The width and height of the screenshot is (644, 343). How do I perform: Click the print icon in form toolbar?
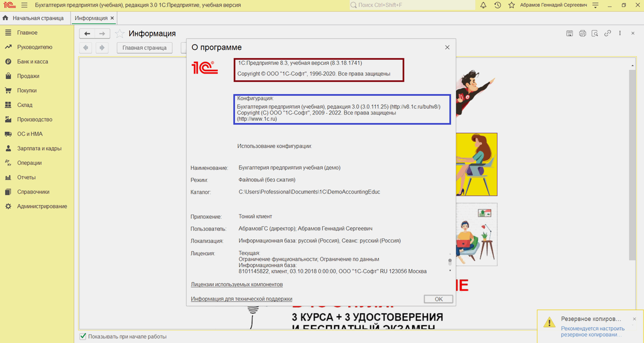pyautogui.click(x=582, y=33)
